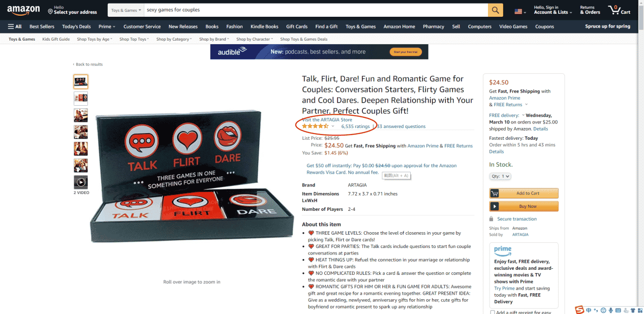This screenshot has height=314, width=644.
Task: Open the All hamburger menu
Action: (15, 26)
